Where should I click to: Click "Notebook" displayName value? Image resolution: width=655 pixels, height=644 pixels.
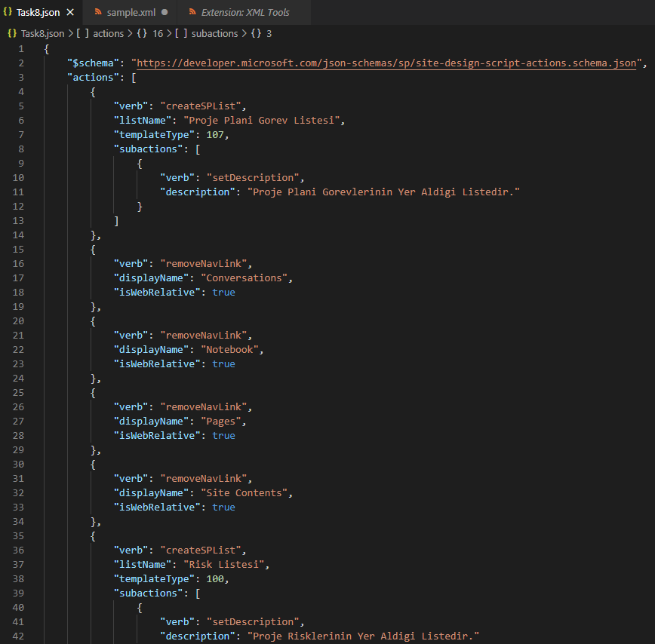click(229, 350)
